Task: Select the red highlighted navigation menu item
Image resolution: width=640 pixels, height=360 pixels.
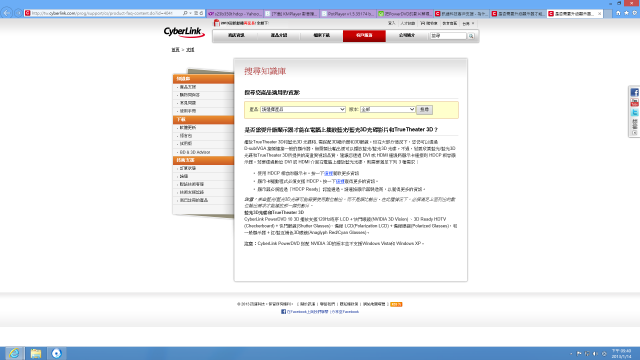Action: click(x=364, y=36)
